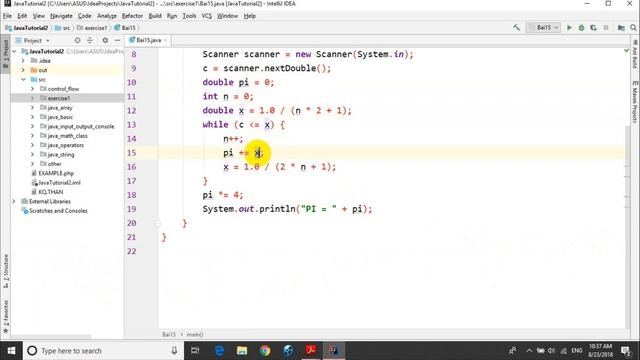Viewport: 640px width, 360px height.
Task: Select the Bai15.java editor tab
Action: pyautogui.click(x=149, y=40)
